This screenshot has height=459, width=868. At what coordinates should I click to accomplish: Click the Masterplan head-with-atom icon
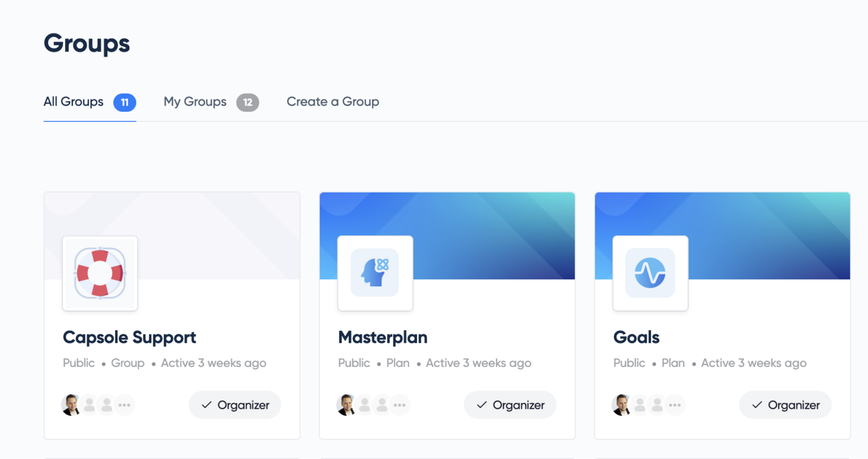(375, 273)
